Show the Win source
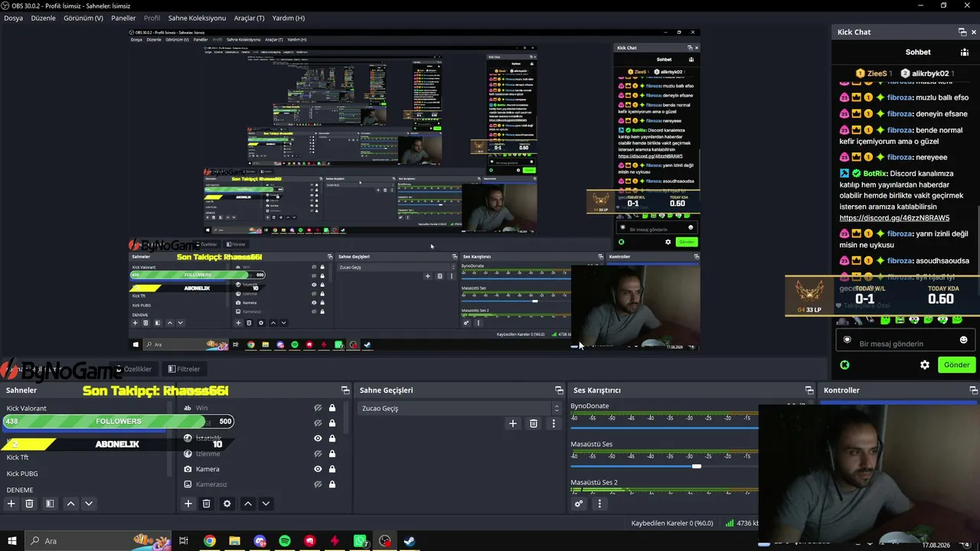Image resolution: width=980 pixels, height=551 pixels. click(x=318, y=408)
